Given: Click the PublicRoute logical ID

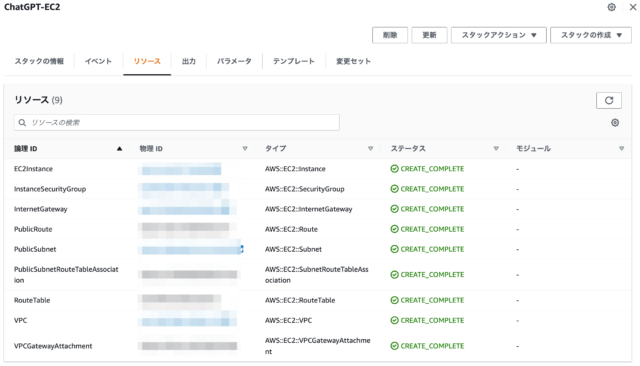Looking at the screenshot, I should (33, 229).
